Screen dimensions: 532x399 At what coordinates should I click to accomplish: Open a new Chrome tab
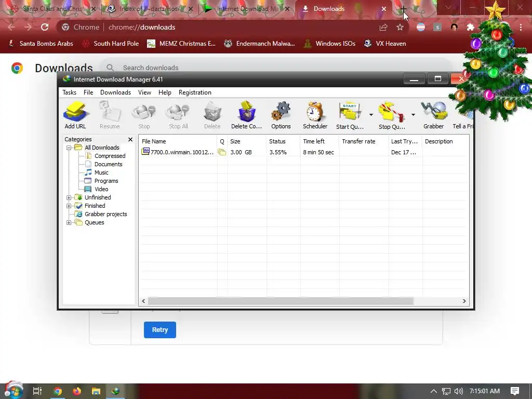click(x=403, y=9)
